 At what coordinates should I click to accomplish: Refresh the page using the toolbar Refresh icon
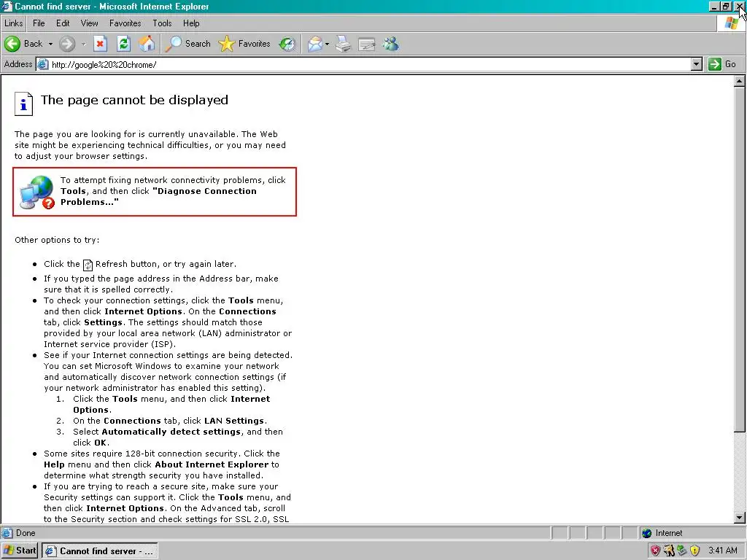click(x=124, y=44)
